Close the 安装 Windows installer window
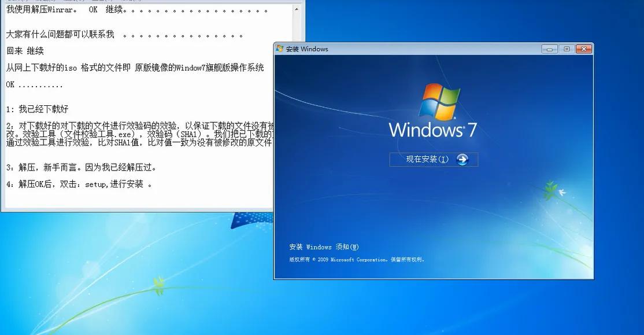Image resolution: width=644 pixels, height=335 pixels. point(583,49)
